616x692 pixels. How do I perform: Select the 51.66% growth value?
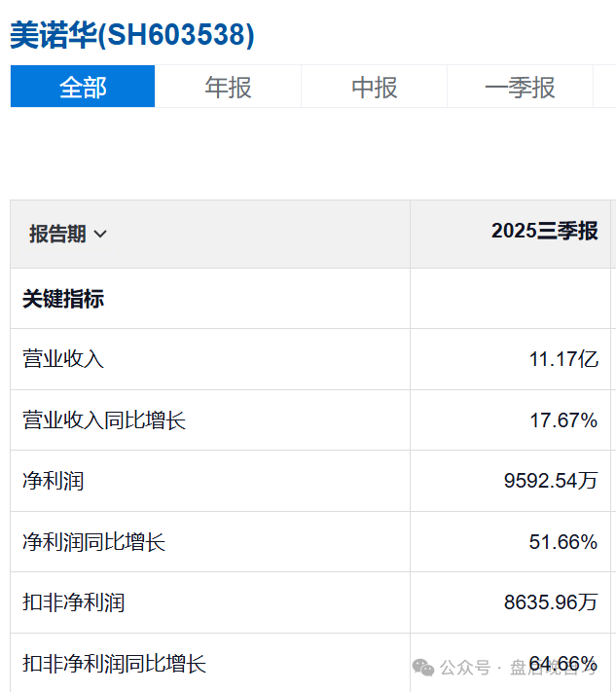[563, 541]
